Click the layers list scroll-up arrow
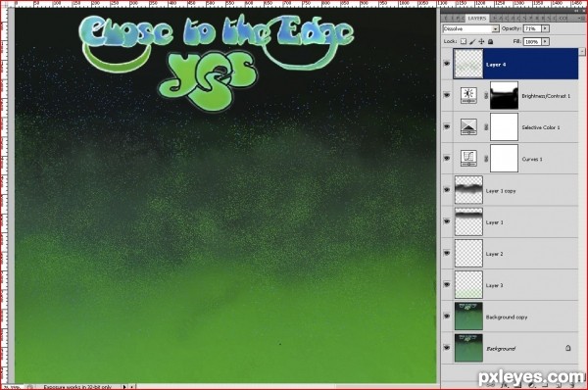The image size is (588, 390). pos(582,51)
